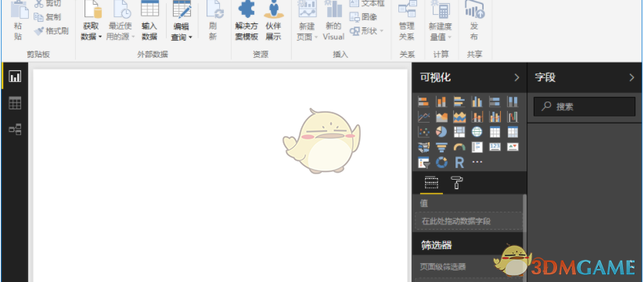Open 管理关系 manage relationships
The width and height of the screenshot is (644, 282).
pos(407,20)
